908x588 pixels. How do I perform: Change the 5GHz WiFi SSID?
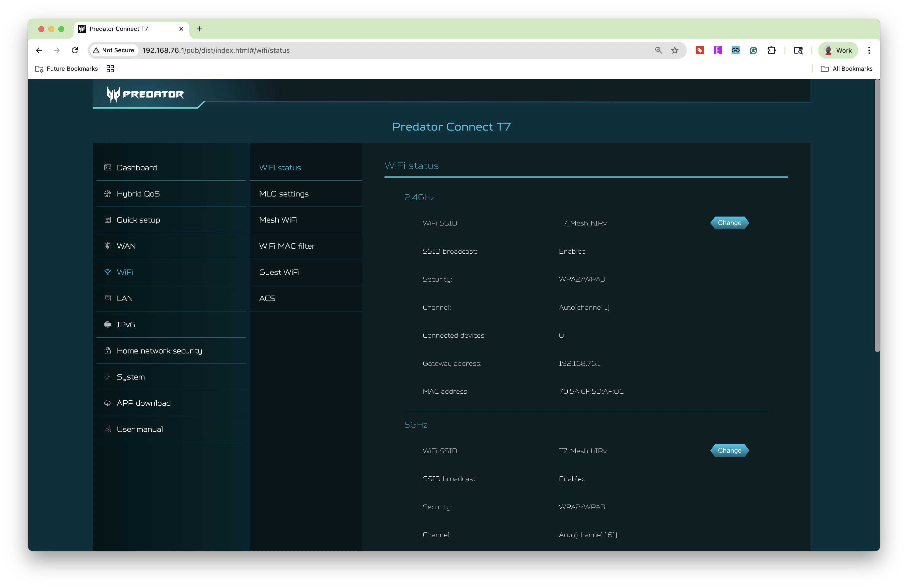pos(729,451)
